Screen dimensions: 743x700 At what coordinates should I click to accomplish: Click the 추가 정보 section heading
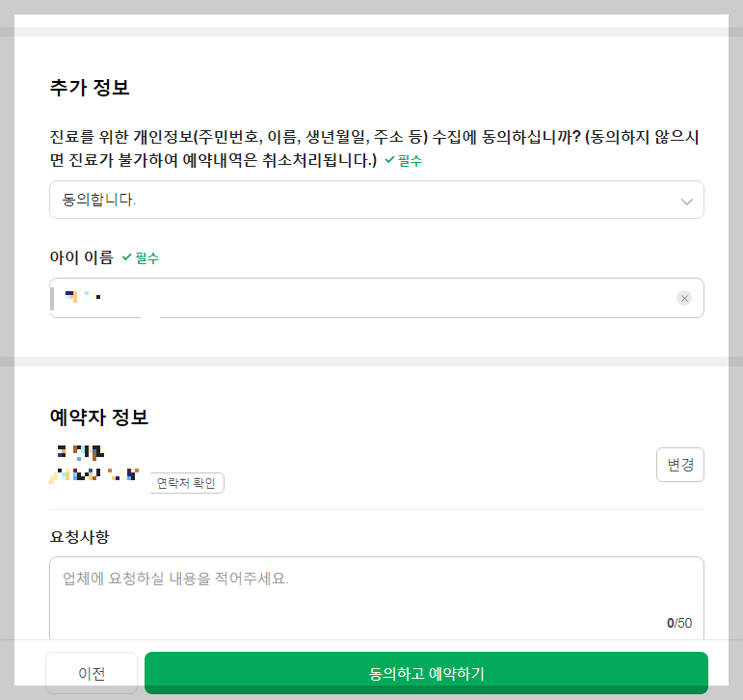click(90, 88)
